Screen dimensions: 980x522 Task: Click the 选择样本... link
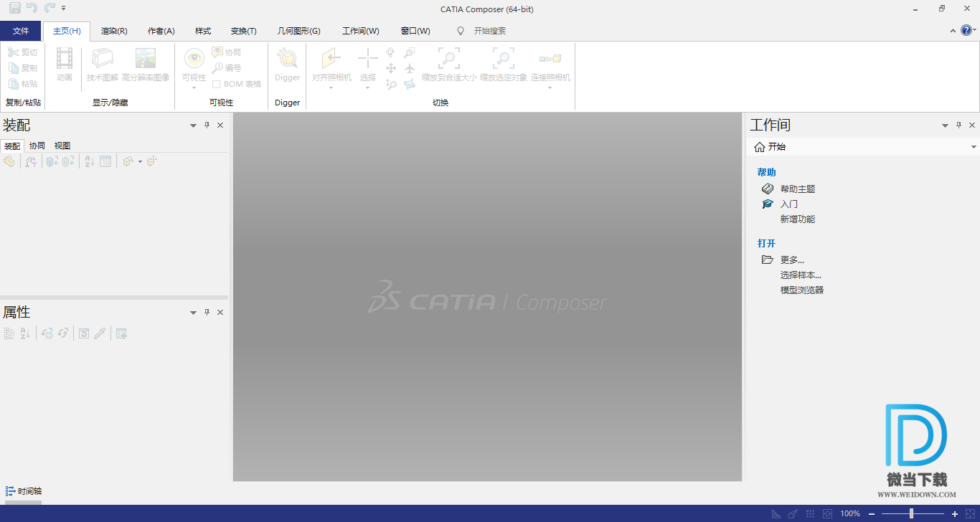pos(801,275)
